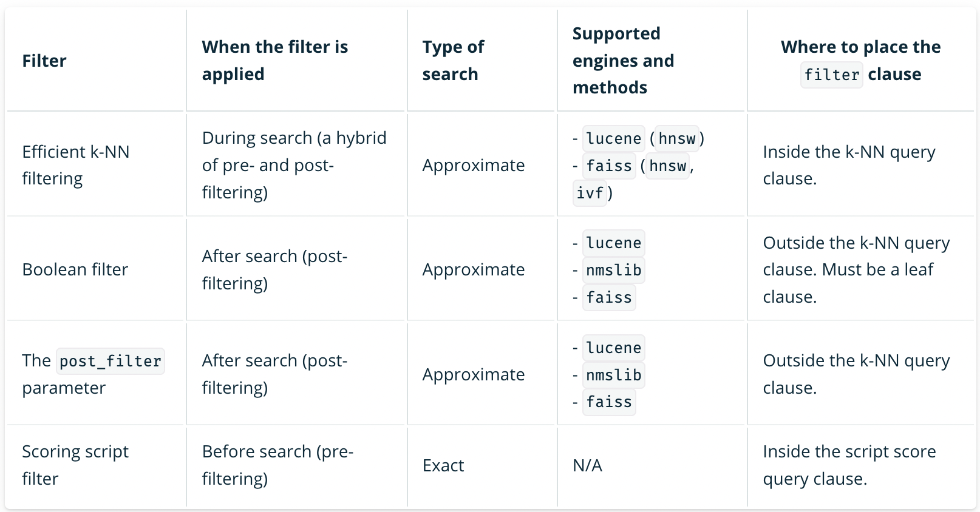
Task: Click nmslib tag in Boolean filter row
Action: (x=613, y=270)
